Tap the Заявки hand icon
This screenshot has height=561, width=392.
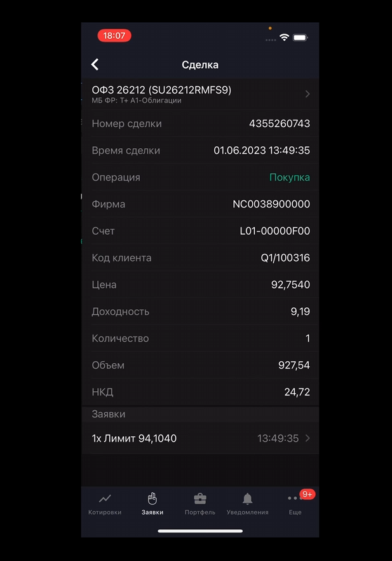tap(152, 499)
